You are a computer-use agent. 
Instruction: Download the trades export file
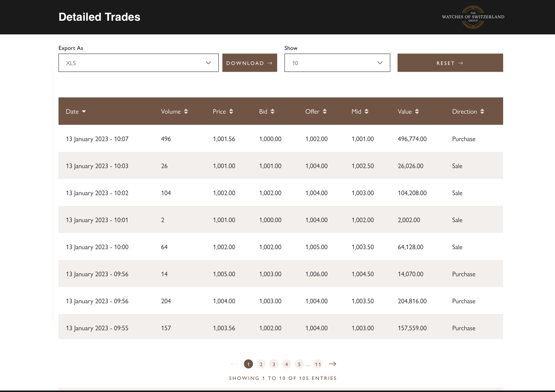(x=249, y=62)
